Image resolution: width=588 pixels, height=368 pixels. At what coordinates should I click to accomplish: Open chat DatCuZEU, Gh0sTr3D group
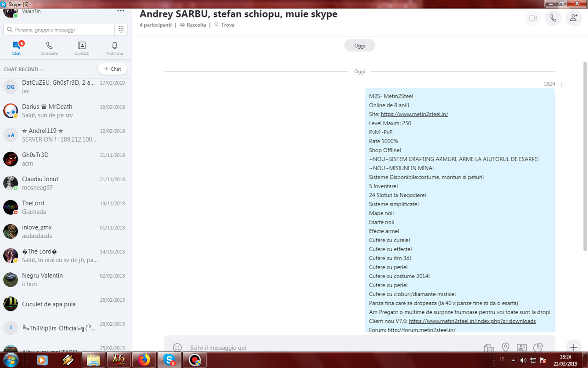[x=65, y=86]
